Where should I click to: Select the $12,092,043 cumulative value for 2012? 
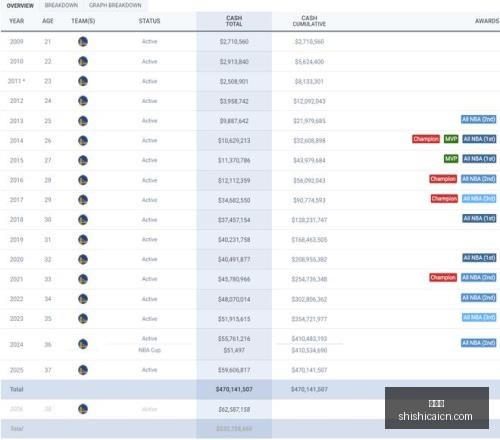point(309,101)
